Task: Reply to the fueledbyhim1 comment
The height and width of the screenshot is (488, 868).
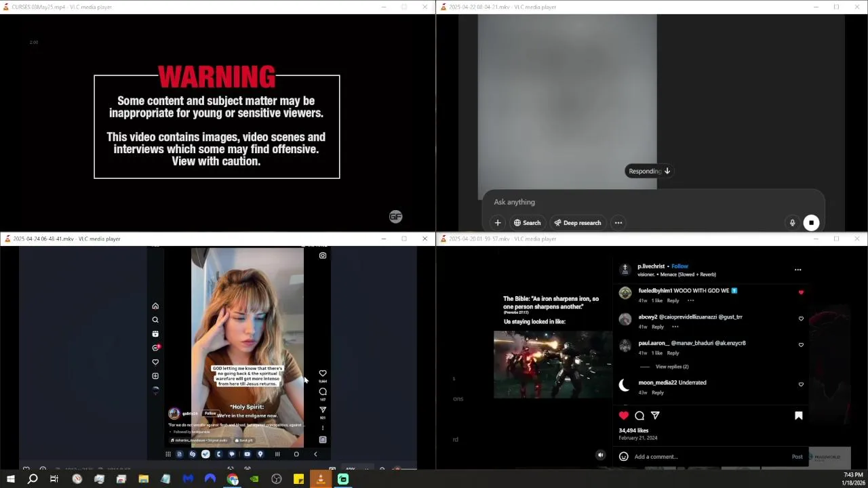Action: [673, 300]
